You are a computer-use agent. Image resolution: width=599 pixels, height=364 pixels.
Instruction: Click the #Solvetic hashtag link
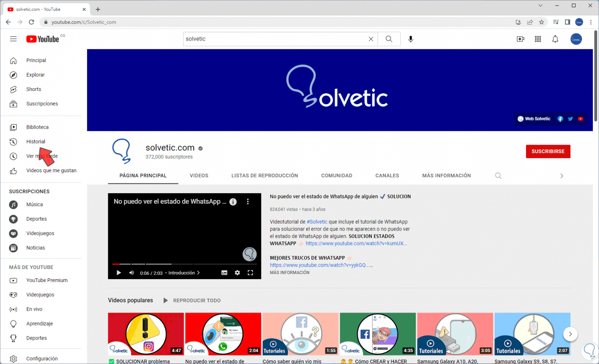(317, 222)
